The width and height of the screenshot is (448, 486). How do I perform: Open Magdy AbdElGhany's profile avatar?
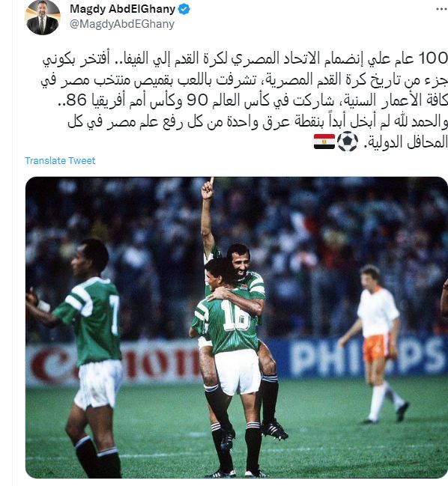click(x=43, y=17)
